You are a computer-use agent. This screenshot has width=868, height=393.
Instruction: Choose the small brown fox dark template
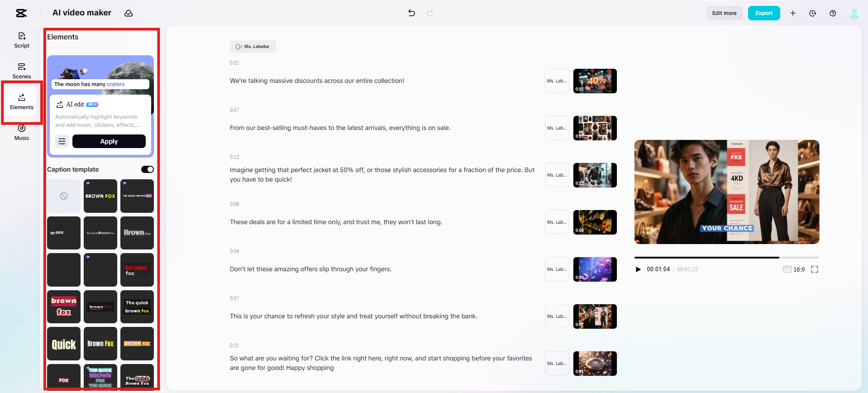[100, 307]
